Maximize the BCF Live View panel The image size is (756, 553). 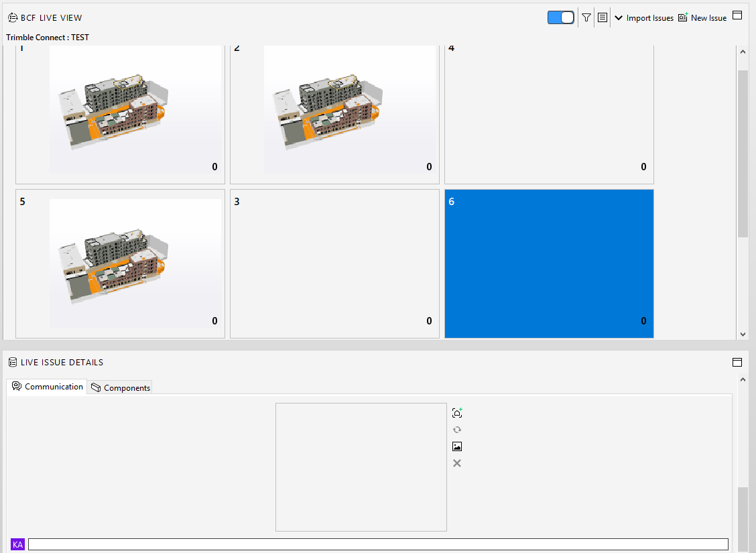(x=737, y=15)
